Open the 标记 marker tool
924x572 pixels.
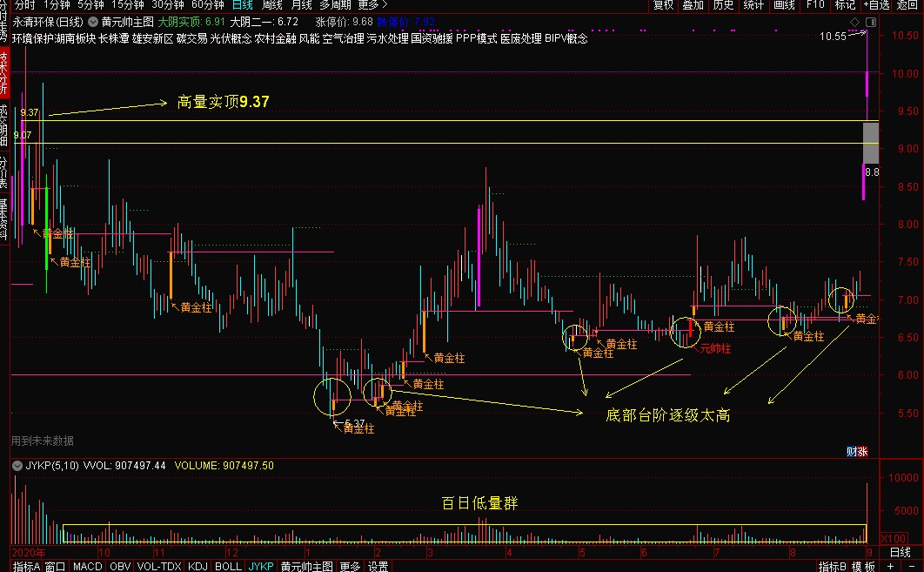click(x=843, y=5)
